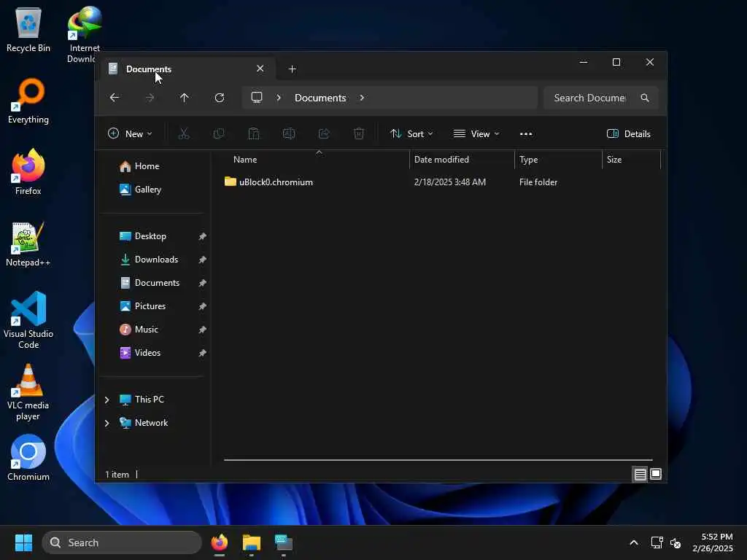
Task: Sort by Type column header
Action: (528, 160)
